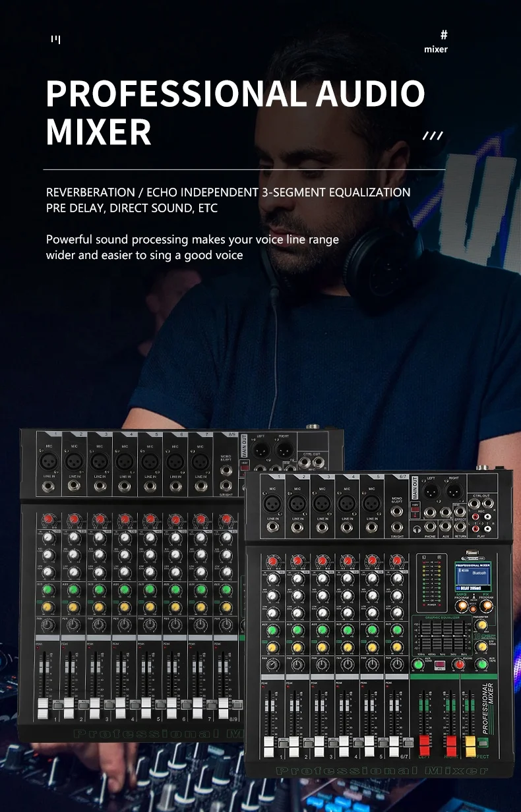Click the red RIGHT master fader on front mixer
521x812 pixels.
click(x=451, y=745)
